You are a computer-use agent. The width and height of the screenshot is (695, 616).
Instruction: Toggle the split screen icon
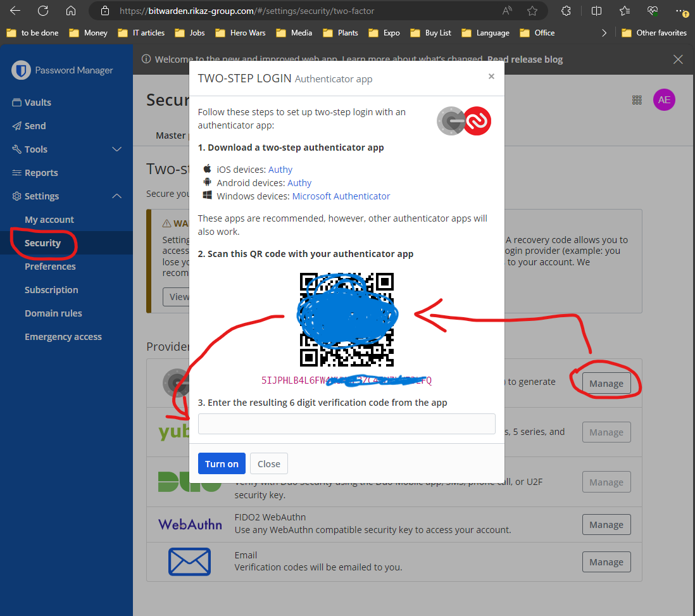point(597,11)
